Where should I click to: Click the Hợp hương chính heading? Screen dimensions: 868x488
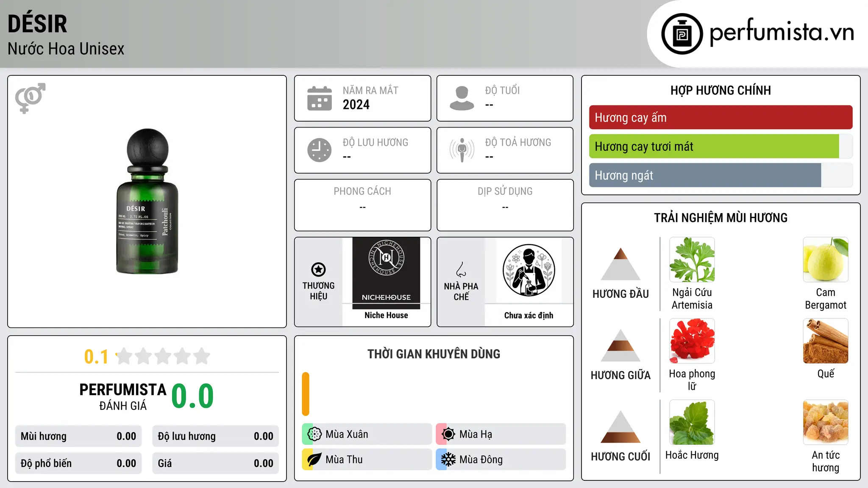(721, 90)
